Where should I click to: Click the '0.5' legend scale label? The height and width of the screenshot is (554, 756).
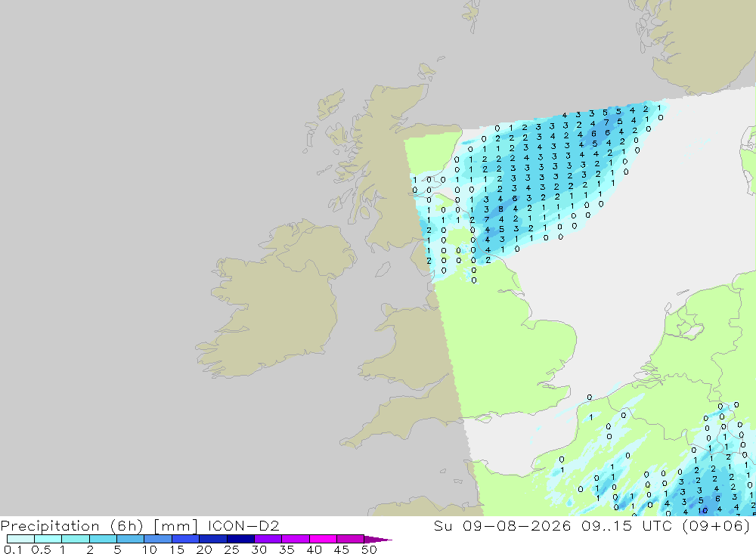click(41, 549)
